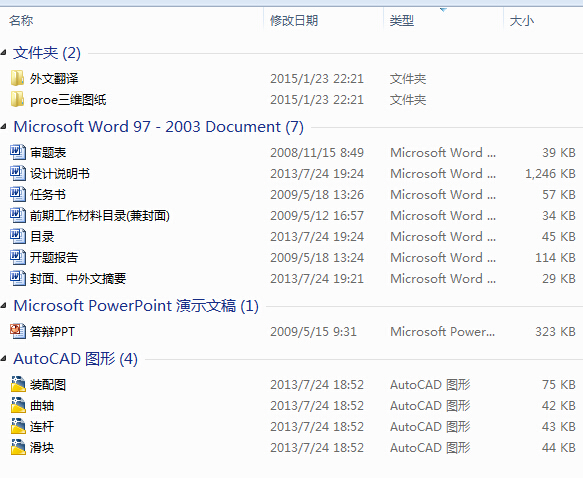This screenshot has width=583, height=478.
Task: Click the Word icon of 目录
Action: pyautogui.click(x=17, y=236)
